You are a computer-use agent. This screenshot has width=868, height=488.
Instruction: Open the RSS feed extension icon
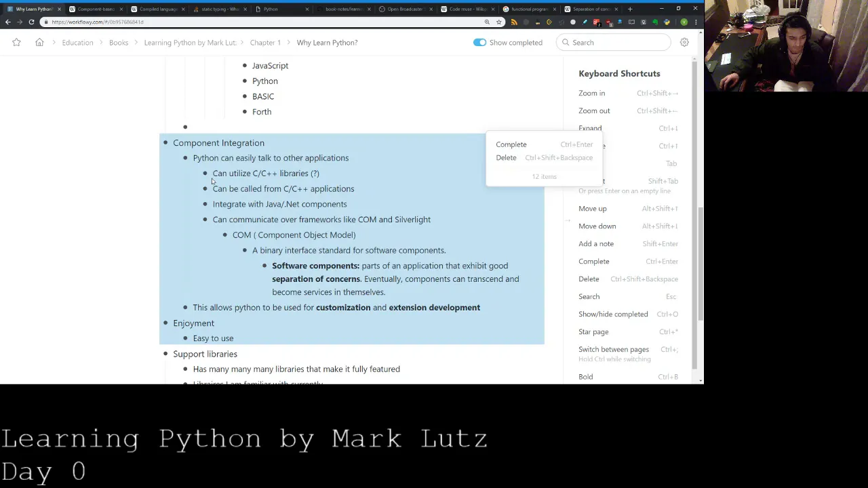click(514, 22)
